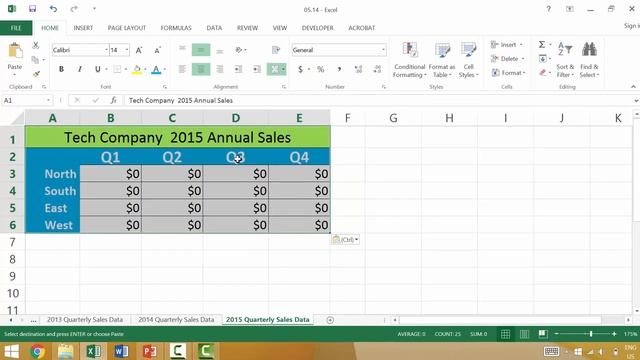Screen dimensions: 640x360
Task: Align text left
Action: pyautogui.click(x=182, y=69)
